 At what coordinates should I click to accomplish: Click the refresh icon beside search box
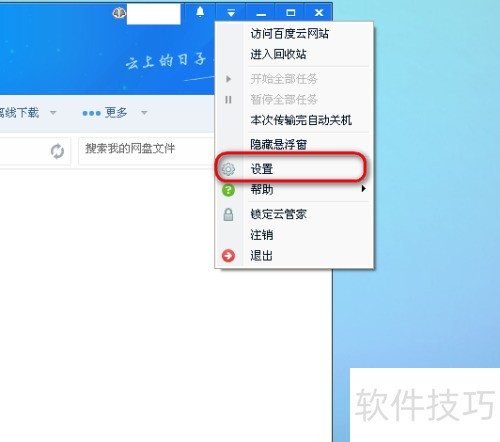click(57, 151)
